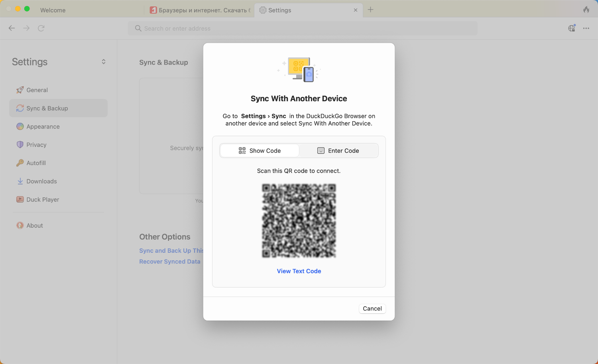598x364 pixels.
Task: Click the search magnifier in address bar
Action: tap(138, 28)
